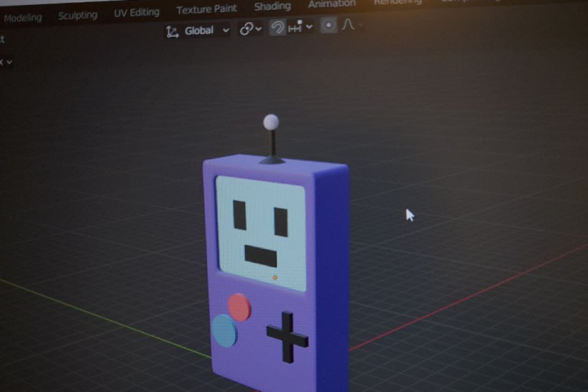Open the Texture Paint workspace tab

click(x=207, y=9)
